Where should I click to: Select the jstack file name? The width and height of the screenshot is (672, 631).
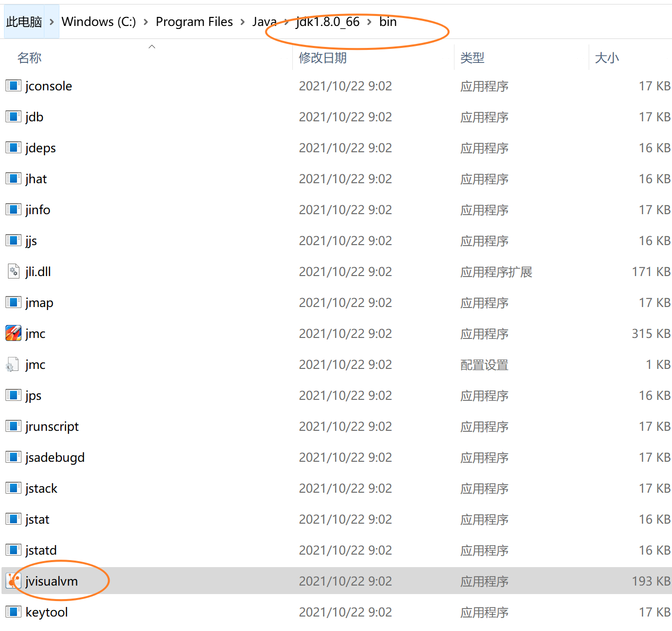41,488
